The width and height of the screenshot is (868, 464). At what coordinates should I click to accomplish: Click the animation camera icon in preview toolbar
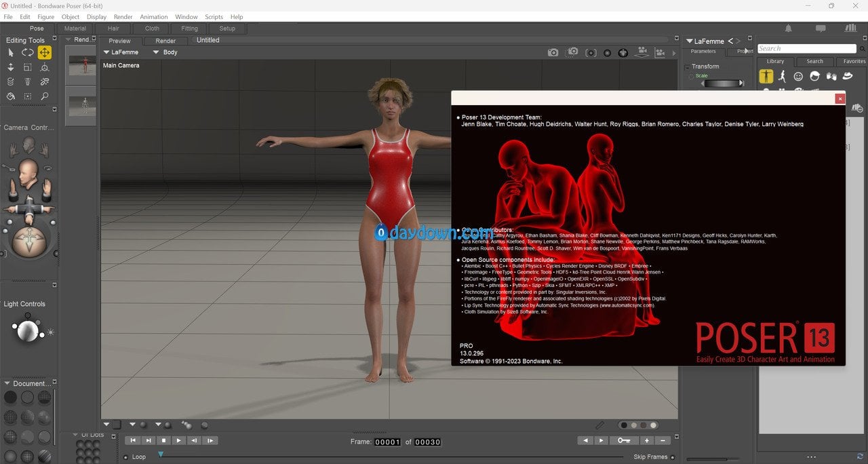pyautogui.click(x=641, y=52)
